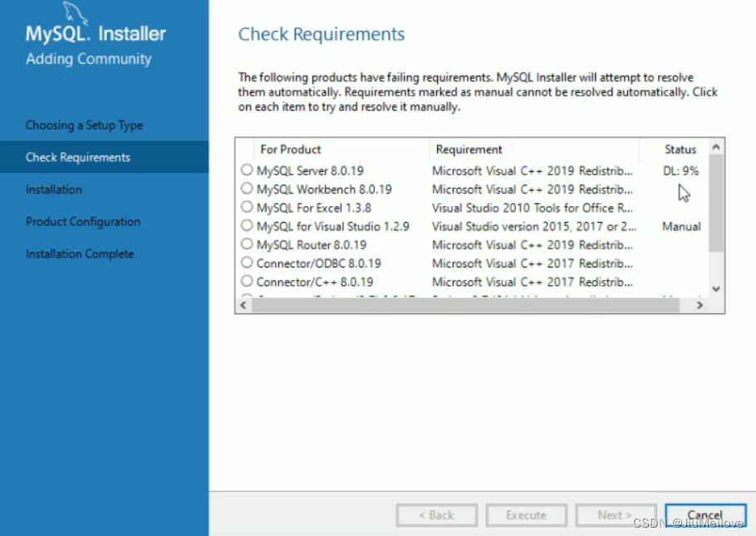Click Visual Studio 2010 Tools for Office requirement
The width and height of the screenshot is (756, 536).
point(533,208)
